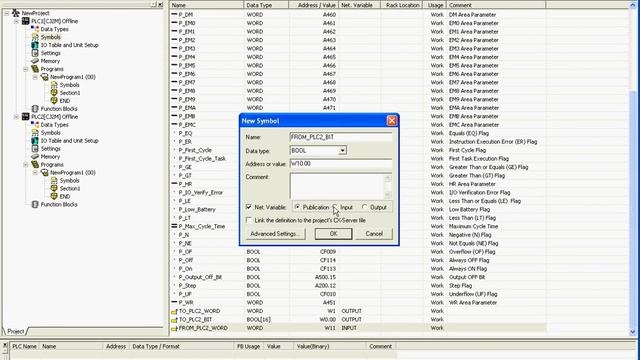640x360 pixels.
Task: Click the Data Types icon under PLC1
Action: [x=35, y=29]
